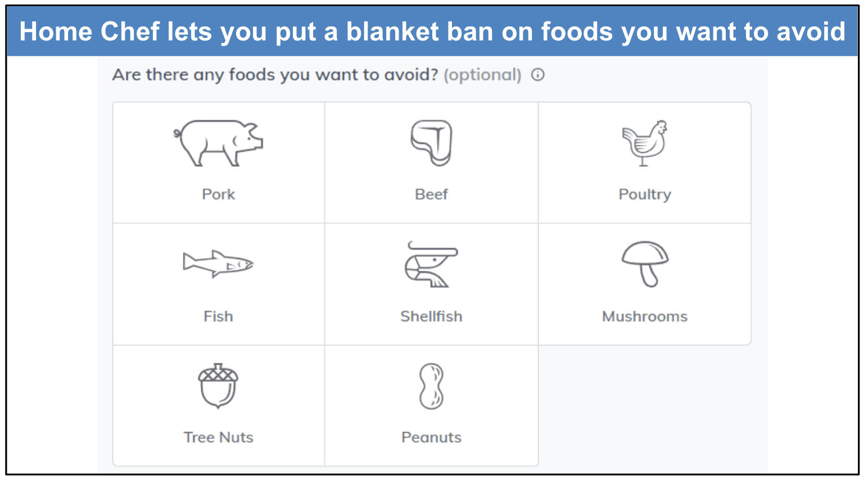
Task: Select the peanut shell icon
Action: point(431,385)
